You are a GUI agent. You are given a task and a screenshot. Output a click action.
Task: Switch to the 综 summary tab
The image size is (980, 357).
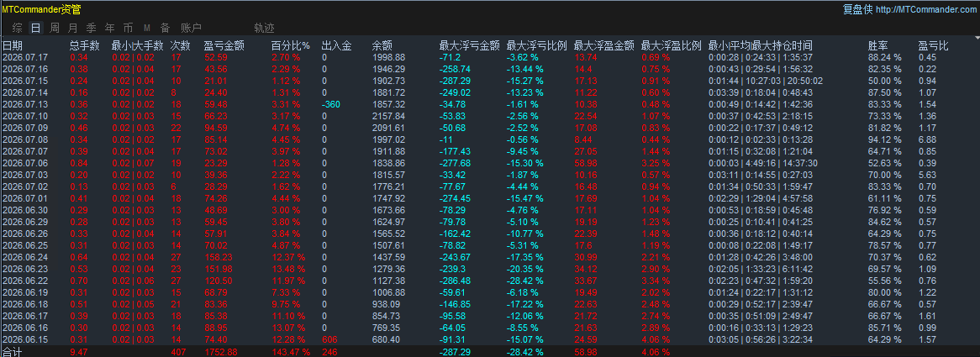click(x=18, y=28)
